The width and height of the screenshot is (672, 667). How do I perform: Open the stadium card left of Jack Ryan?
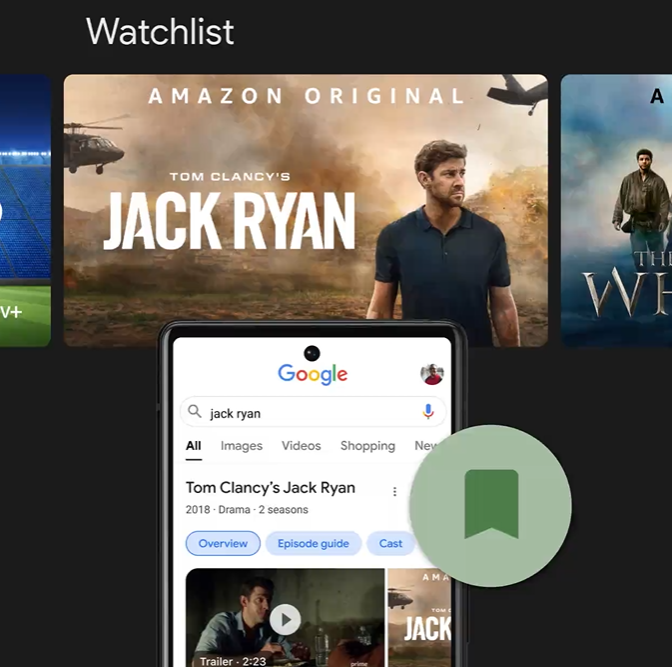click(x=25, y=210)
